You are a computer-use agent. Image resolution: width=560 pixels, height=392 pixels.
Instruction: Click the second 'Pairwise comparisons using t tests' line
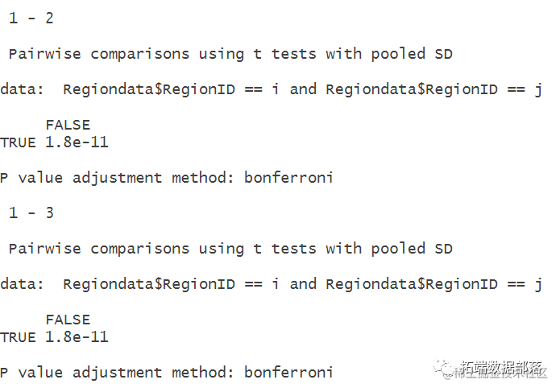(x=230, y=249)
